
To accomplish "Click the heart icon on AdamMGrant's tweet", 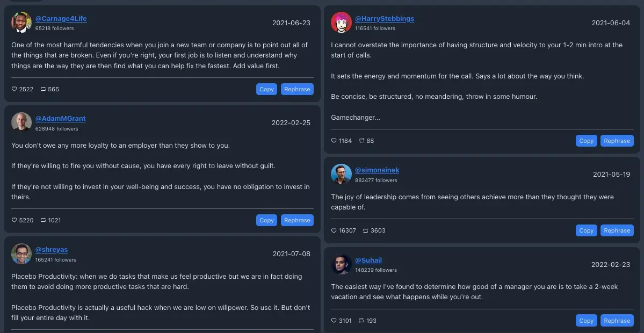I will pos(15,220).
